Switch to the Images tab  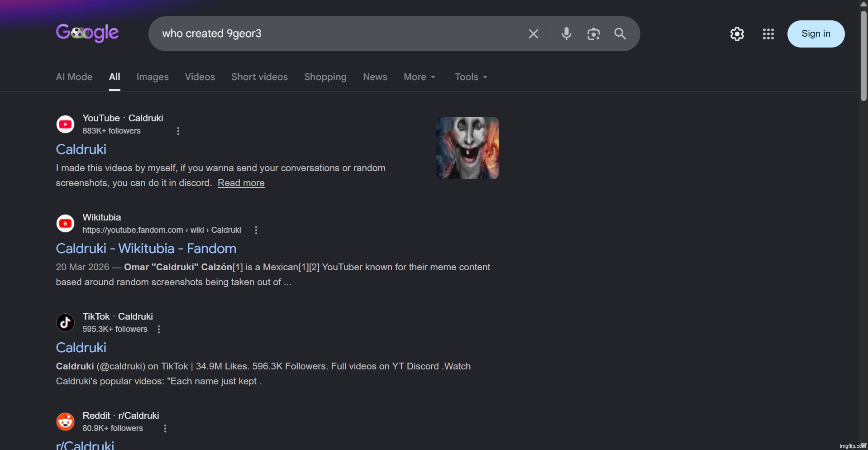pyautogui.click(x=153, y=77)
